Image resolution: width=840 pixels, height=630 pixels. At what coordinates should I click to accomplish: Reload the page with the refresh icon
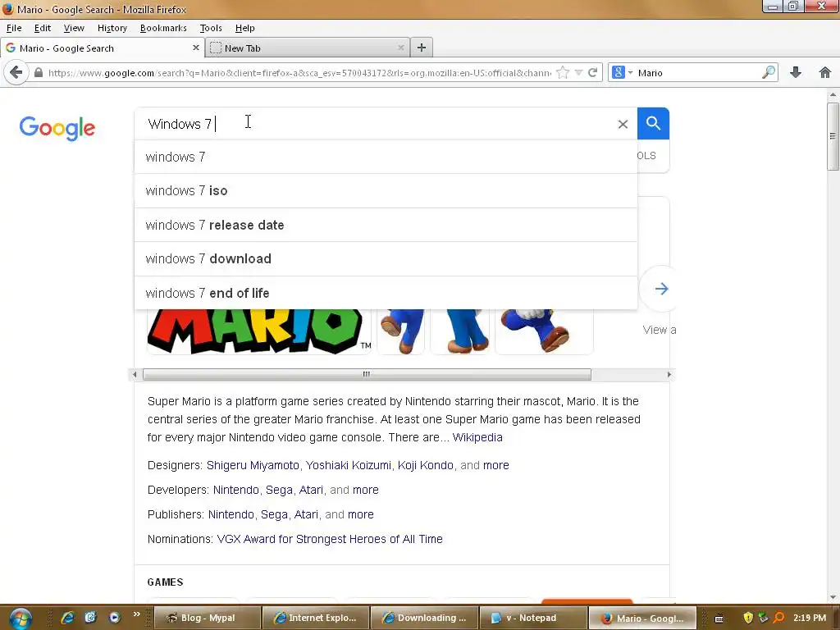tap(592, 72)
